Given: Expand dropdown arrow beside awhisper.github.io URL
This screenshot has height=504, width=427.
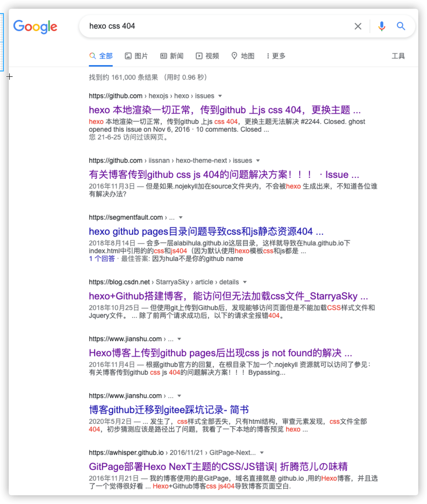Looking at the screenshot, I should coord(262,453).
